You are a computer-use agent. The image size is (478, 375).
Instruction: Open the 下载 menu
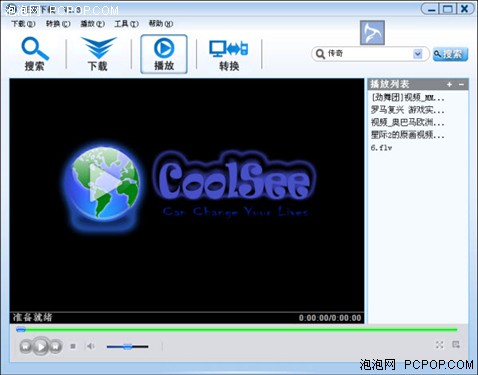click(23, 24)
